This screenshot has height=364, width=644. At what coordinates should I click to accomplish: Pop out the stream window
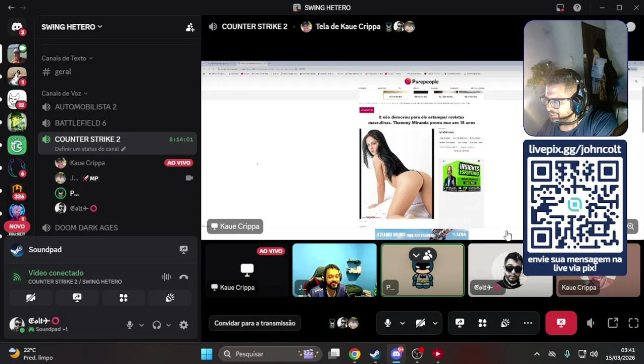click(613, 323)
